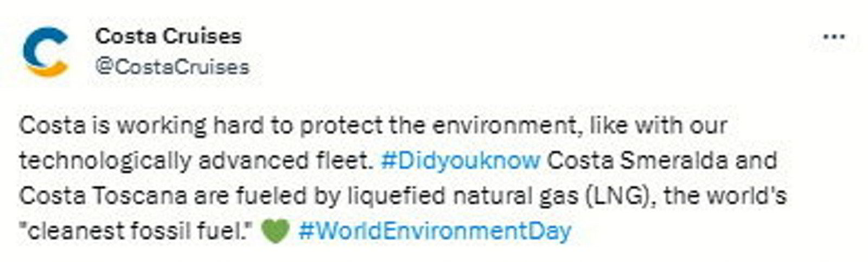Click the green heart emoji in the tweet
Viewport: 868px width, 262px height.
[x=276, y=232]
